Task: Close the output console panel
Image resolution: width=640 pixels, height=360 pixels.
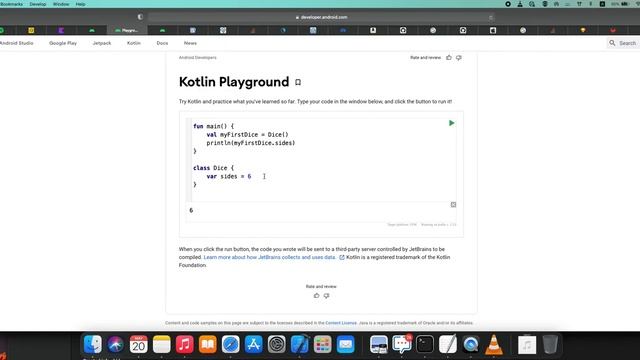Action: click(453, 204)
